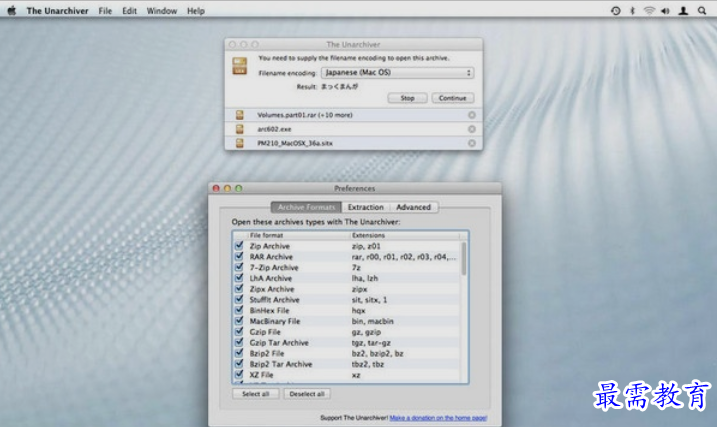
Task: Switch to the Extraction tab
Action: pos(365,207)
